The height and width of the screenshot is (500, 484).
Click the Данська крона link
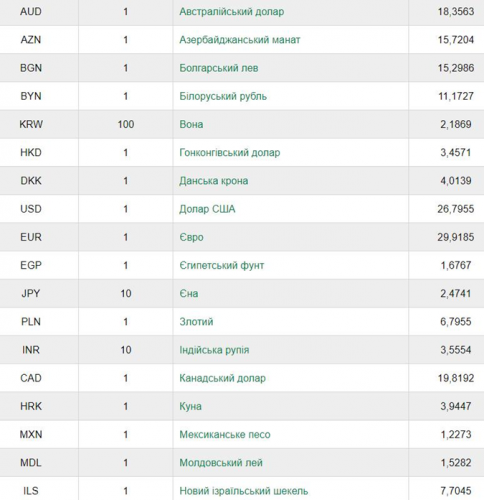[214, 181]
